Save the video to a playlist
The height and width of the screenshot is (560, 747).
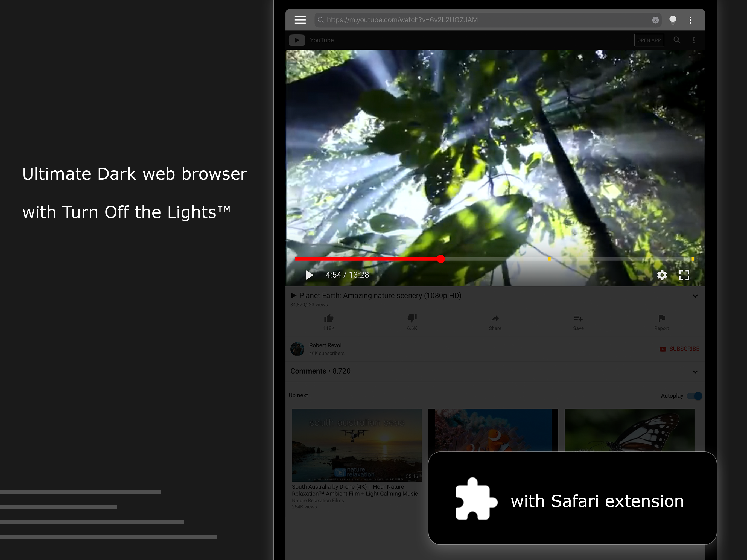[x=578, y=318]
